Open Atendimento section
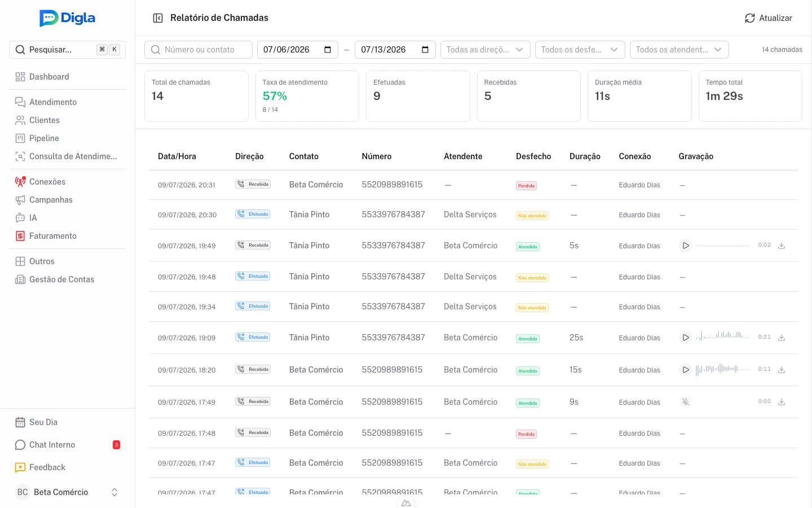The height and width of the screenshot is (508, 812). [x=67, y=102]
